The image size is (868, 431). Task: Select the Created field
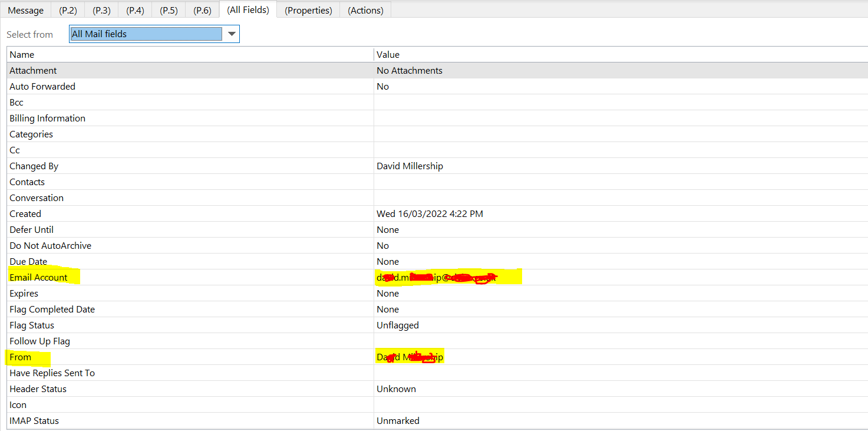click(25, 213)
